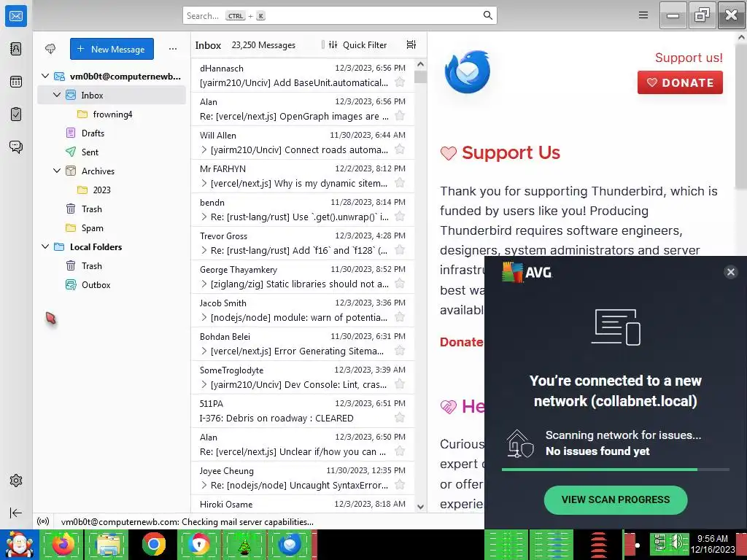
Task: Open the clock showing 9:56 AM
Action: tap(713, 544)
